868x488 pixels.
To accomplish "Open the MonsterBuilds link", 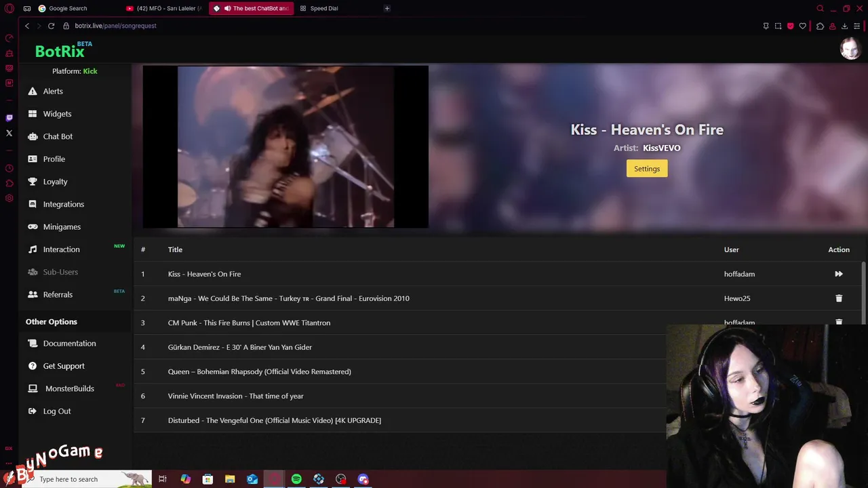I will click(x=70, y=388).
